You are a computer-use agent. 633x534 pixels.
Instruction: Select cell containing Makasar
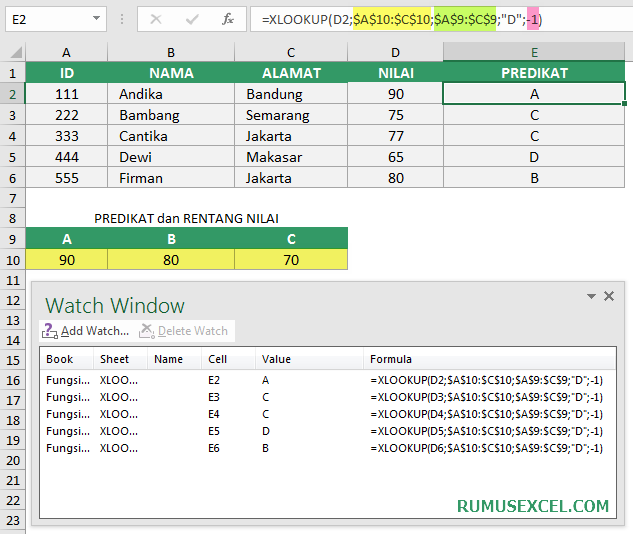(x=291, y=157)
